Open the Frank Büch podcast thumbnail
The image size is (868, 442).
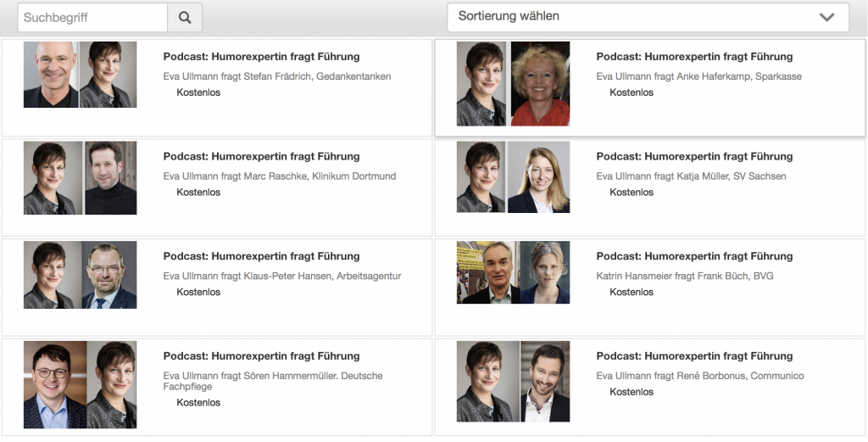pos(513,272)
